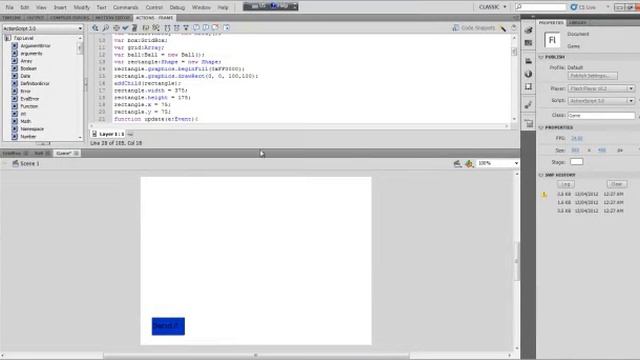Click the FPS value 24.00
640x360 pixels.
coord(577,138)
